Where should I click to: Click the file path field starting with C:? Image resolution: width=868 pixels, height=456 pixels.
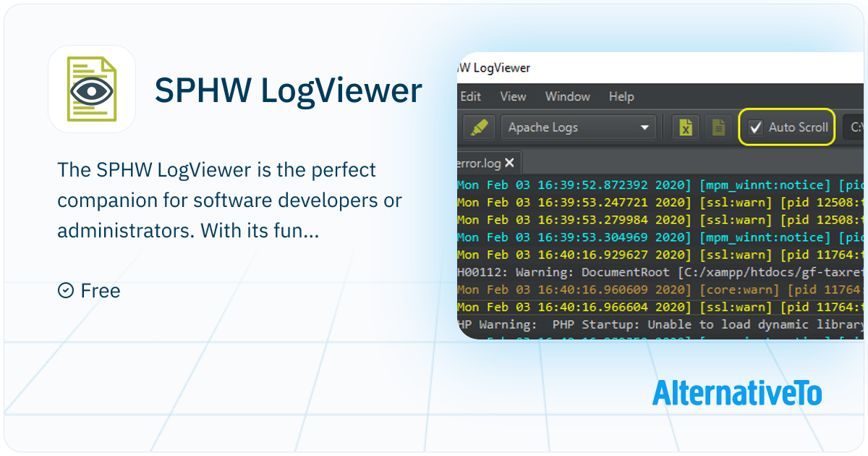(854, 127)
